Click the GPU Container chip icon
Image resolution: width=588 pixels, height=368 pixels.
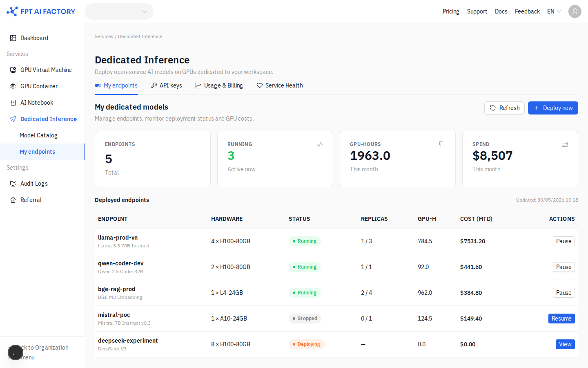pyautogui.click(x=13, y=86)
